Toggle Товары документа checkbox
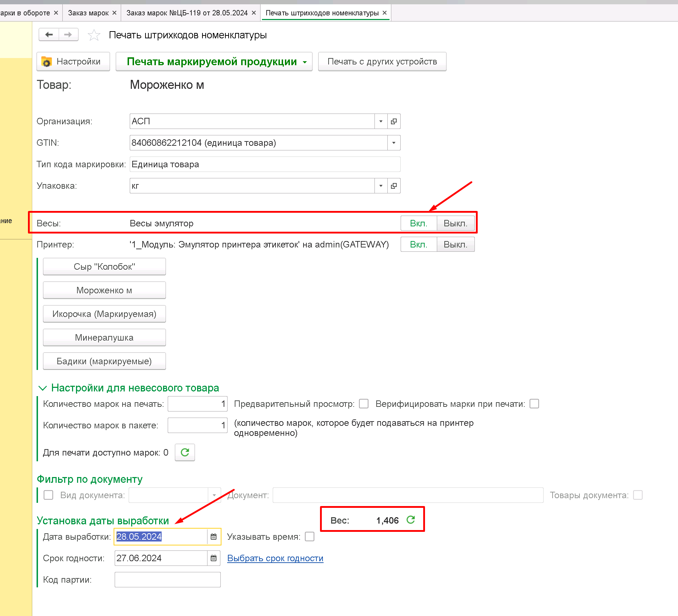The width and height of the screenshot is (678, 616). pos(638,495)
